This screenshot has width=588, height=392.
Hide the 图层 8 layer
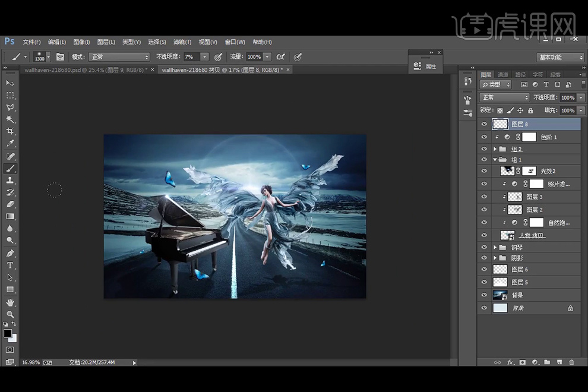click(x=484, y=124)
